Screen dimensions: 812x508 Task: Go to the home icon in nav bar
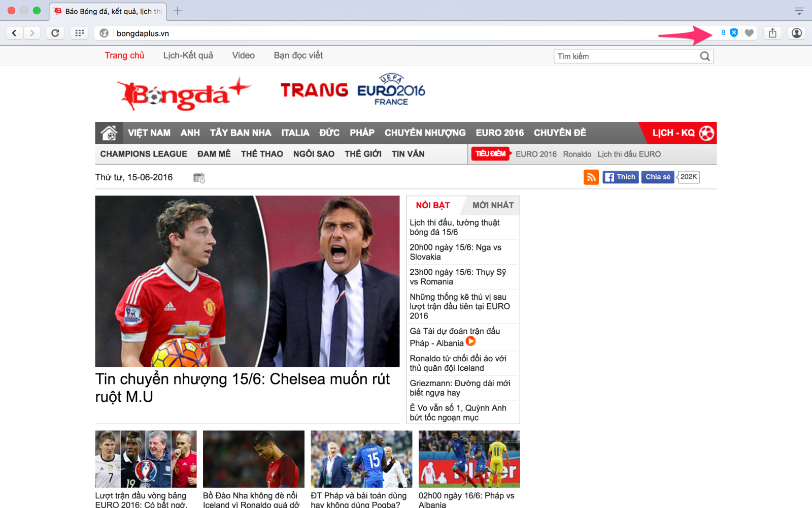109,133
